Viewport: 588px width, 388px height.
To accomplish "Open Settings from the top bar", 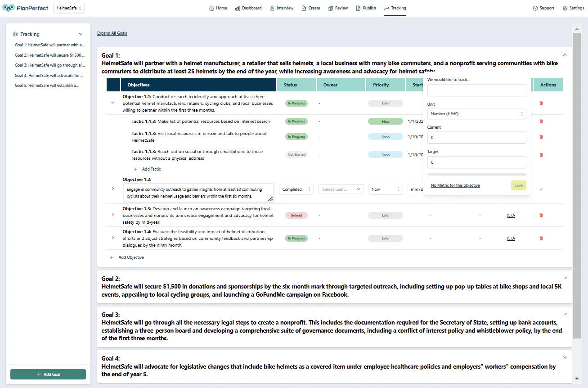I will coord(573,8).
